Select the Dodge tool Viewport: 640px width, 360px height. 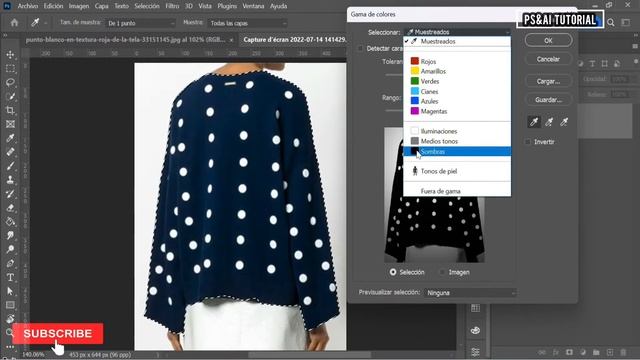pos(11,249)
